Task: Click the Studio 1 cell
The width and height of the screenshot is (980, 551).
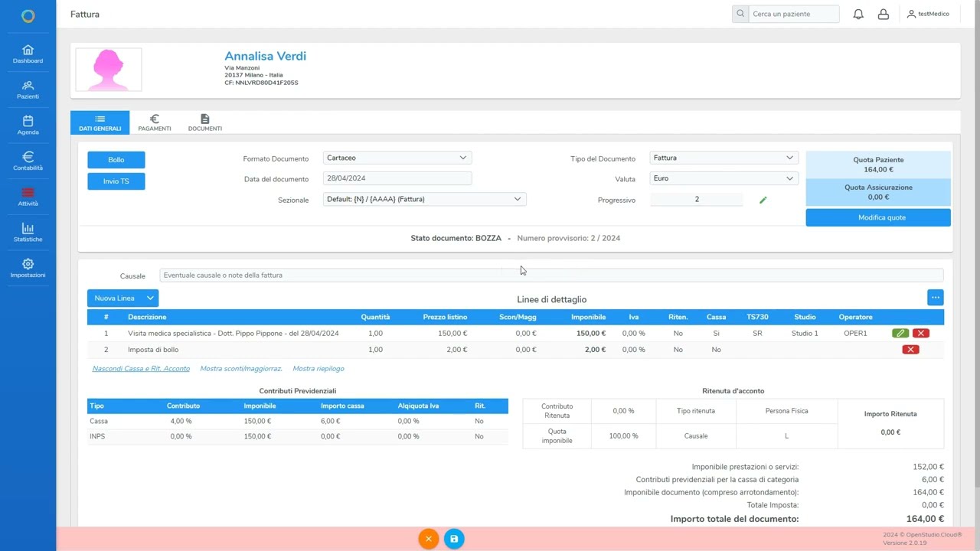Action: click(x=805, y=334)
